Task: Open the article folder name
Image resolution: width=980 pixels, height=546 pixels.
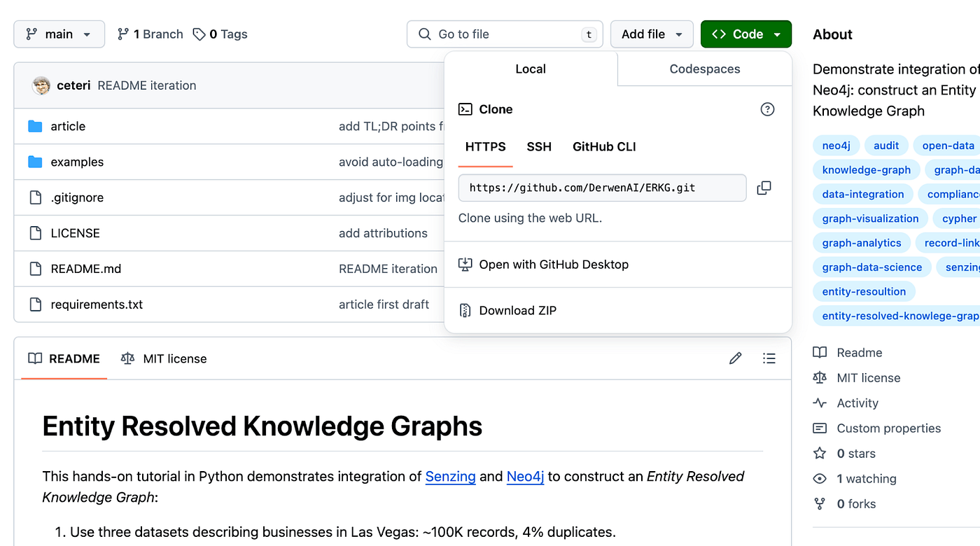Action: point(68,127)
